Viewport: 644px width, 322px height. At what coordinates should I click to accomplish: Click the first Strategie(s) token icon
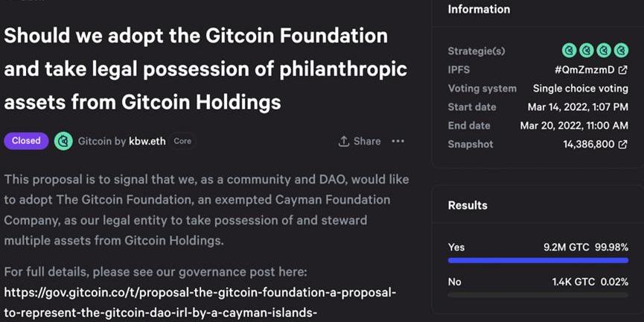[x=570, y=51]
